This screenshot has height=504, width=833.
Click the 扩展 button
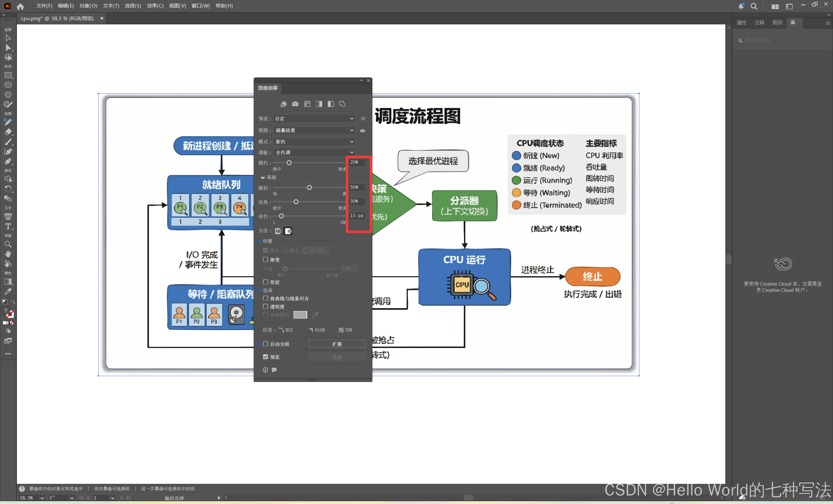(x=337, y=344)
